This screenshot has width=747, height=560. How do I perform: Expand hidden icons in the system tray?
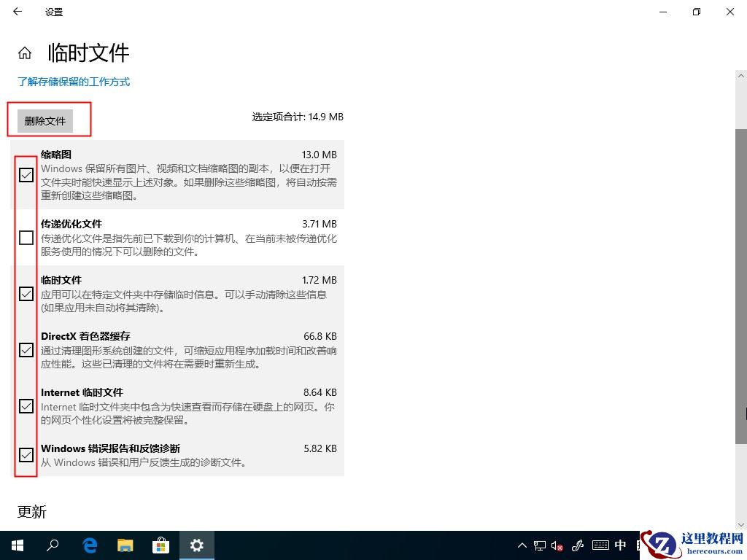522,545
